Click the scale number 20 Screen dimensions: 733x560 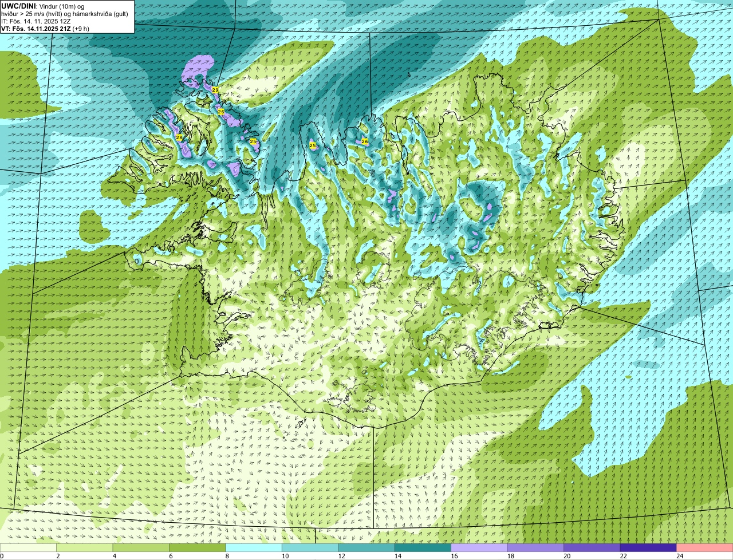(566, 556)
